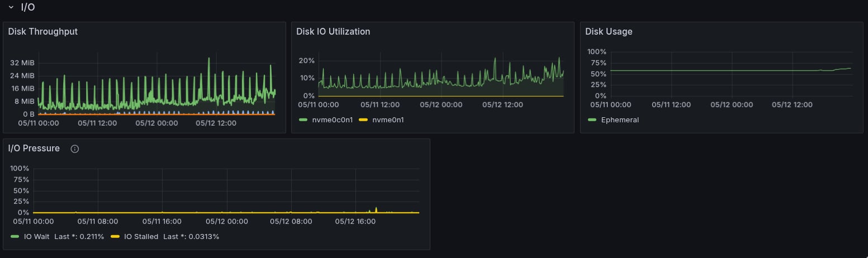Click '05/11 12:00' label in Disk Throughput panel

97,123
